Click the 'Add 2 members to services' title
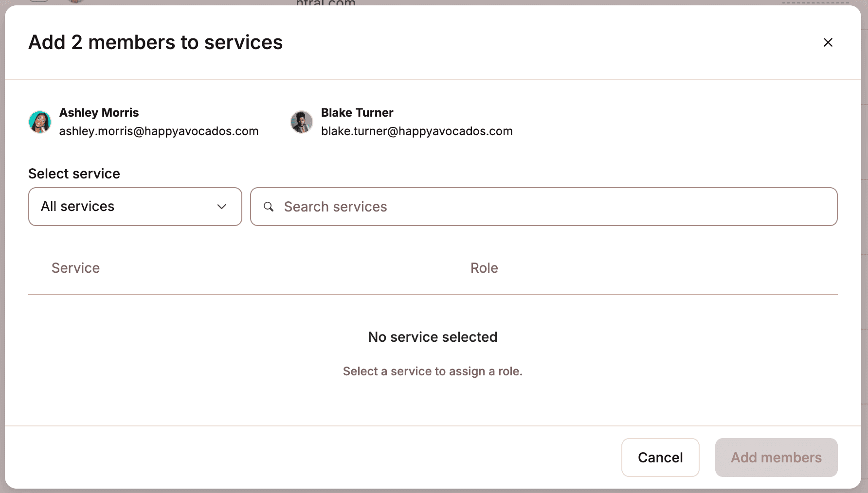This screenshot has height=493, width=868. pos(155,43)
